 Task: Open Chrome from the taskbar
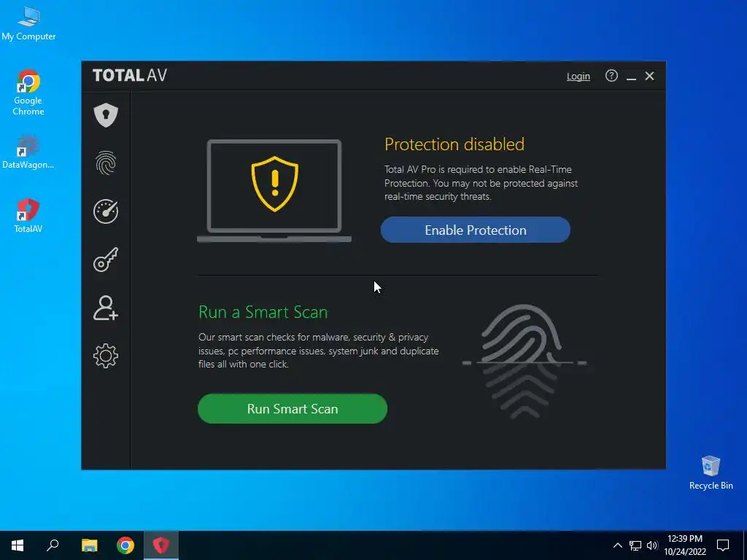coord(125,545)
